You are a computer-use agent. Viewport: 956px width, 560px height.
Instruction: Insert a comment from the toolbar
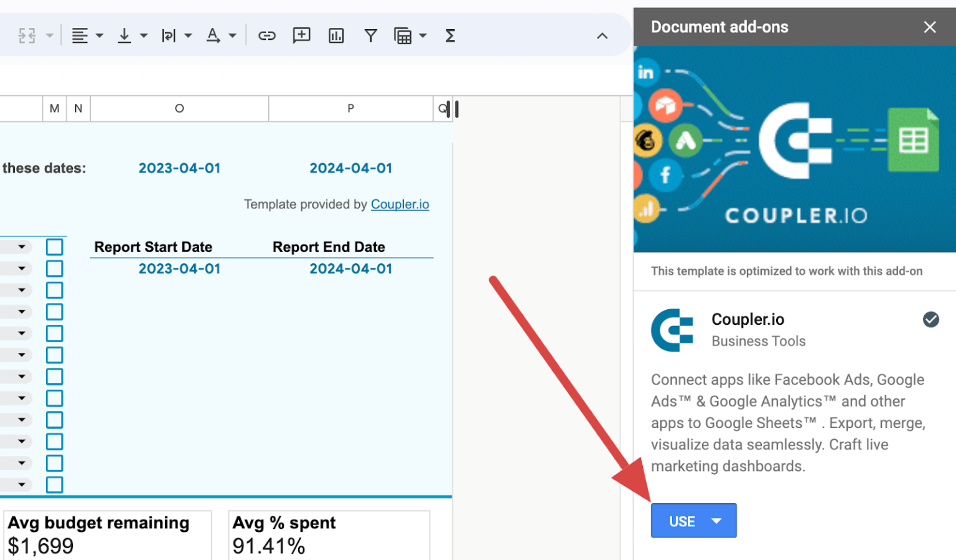[x=302, y=35]
